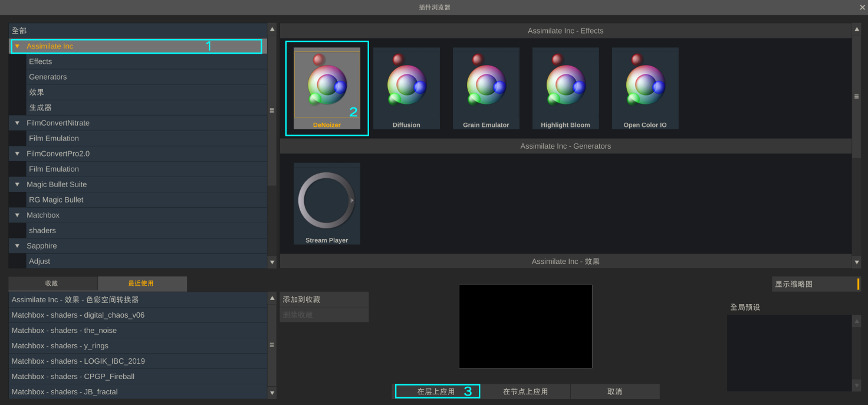Open the Matchbox shaders category
The width and height of the screenshot is (868, 405).
pyautogui.click(x=146, y=230)
